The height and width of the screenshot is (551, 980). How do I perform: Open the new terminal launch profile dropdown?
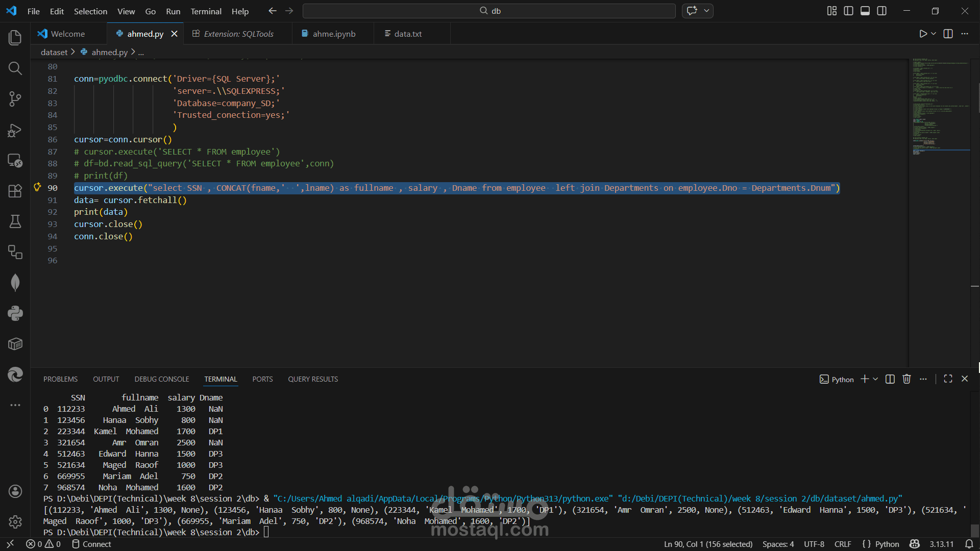pos(876,379)
